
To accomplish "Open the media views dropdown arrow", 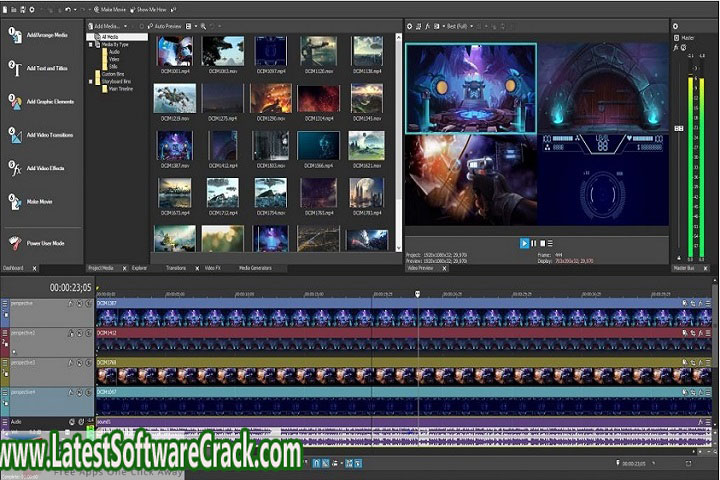I will point(196,26).
